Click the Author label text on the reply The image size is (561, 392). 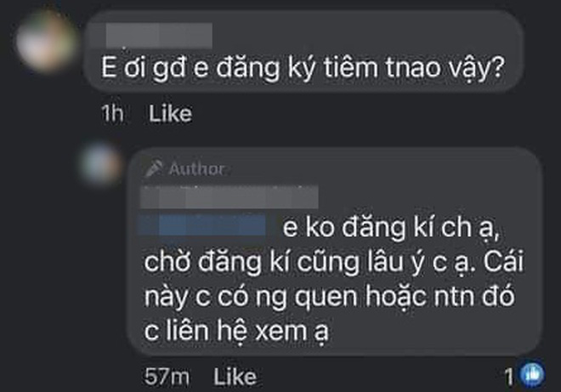click(x=197, y=168)
